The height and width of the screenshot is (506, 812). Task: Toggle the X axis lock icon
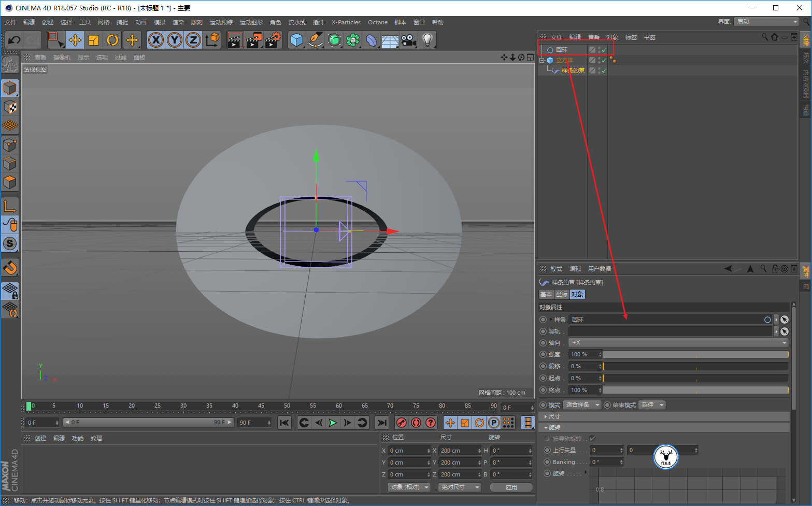point(155,40)
